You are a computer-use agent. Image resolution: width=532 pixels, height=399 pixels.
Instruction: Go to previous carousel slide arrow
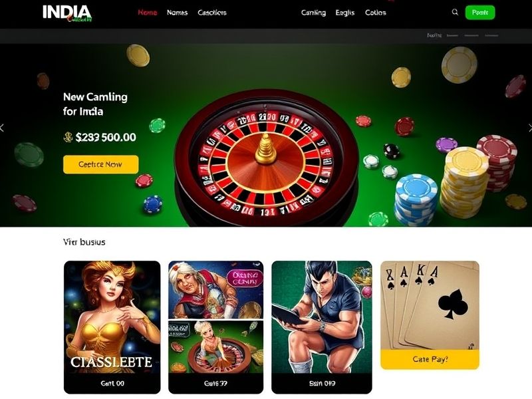(2, 128)
